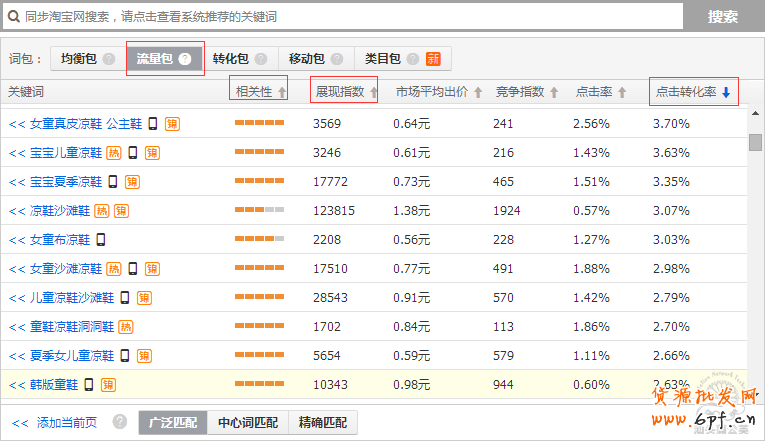Screen dimensions: 766x441
Task: Click the help icon beside 均衡包
Action: tap(107, 59)
